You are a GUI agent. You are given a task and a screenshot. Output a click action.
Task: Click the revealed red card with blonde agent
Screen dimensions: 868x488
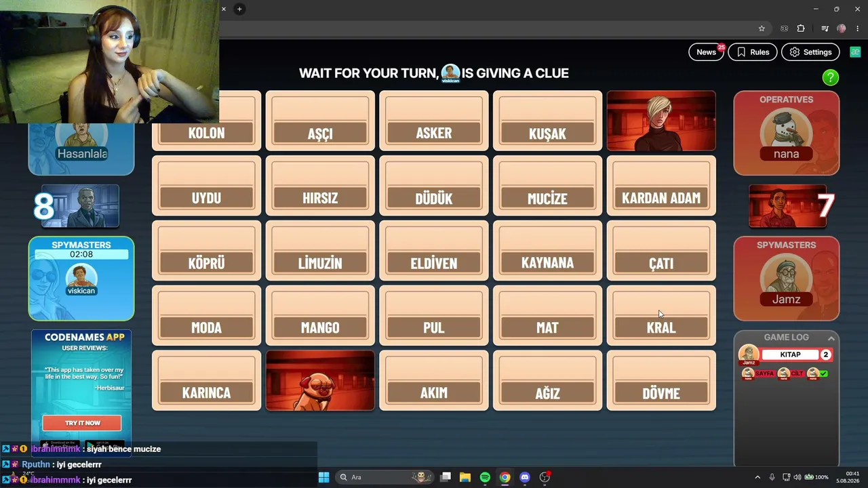661,121
